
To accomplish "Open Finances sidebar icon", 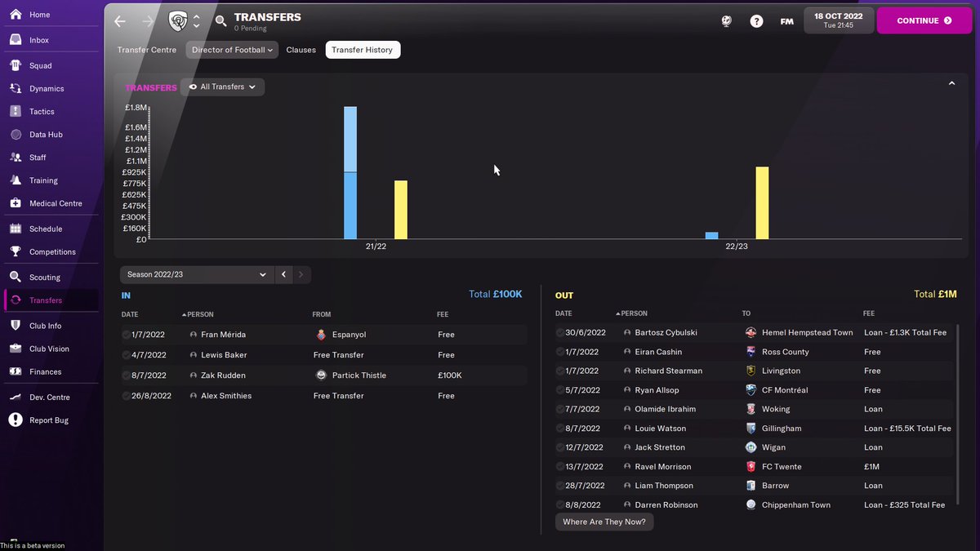I will [15, 371].
